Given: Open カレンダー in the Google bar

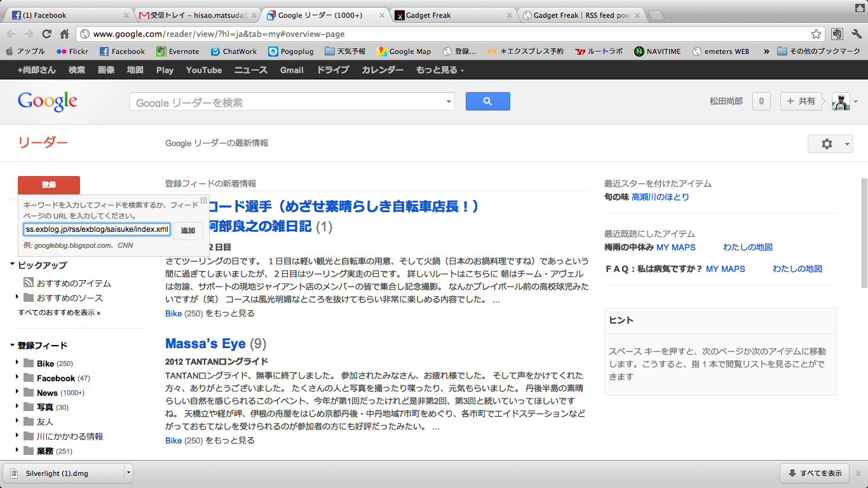Looking at the screenshot, I should [383, 70].
